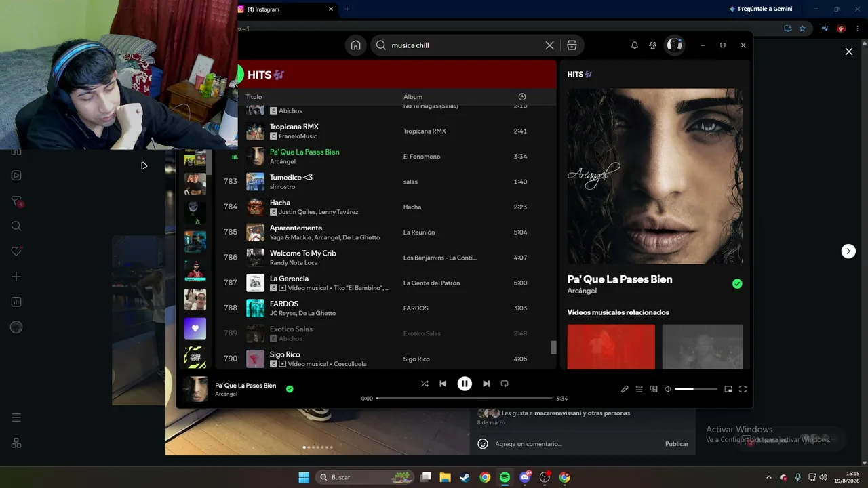
Task: Sort playlist by the Álbum column
Action: 413,97
